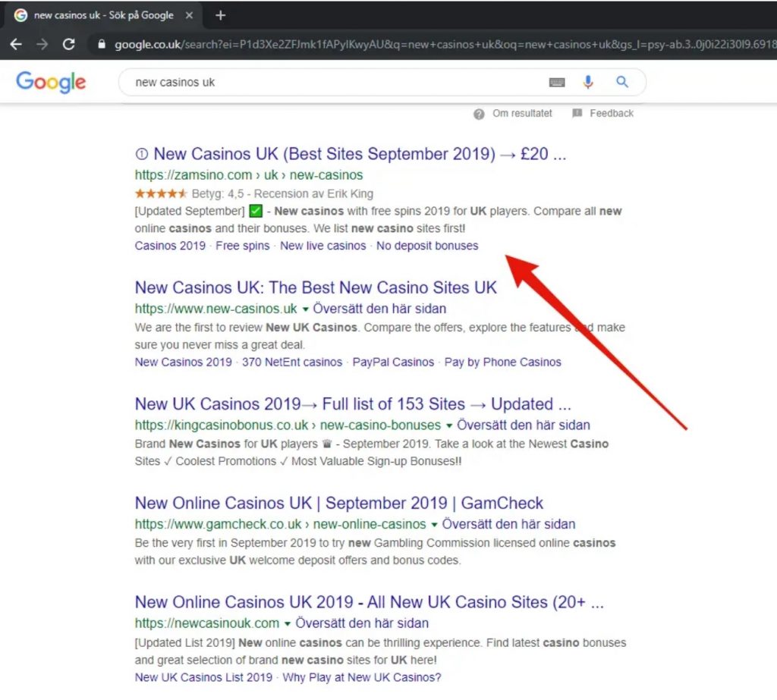Image resolution: width=777 pixels, height=700 pixels.
Task: Click the browser forward arrow
Action: [x=42, y=45]
